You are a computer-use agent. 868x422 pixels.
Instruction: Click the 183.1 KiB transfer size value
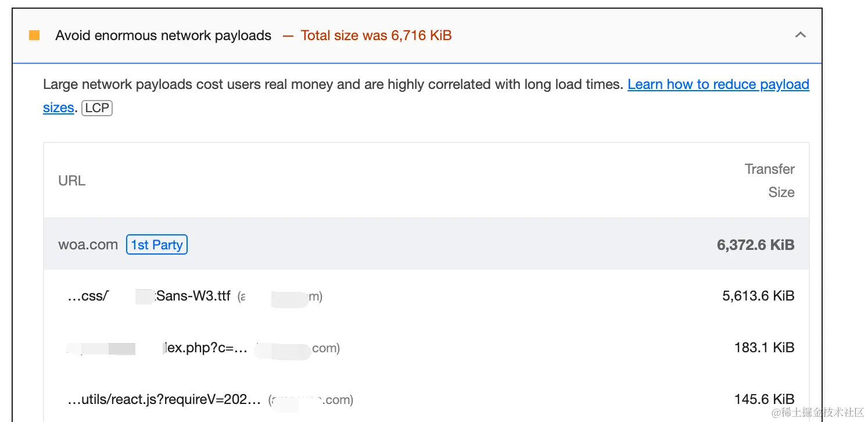(763, 348)
